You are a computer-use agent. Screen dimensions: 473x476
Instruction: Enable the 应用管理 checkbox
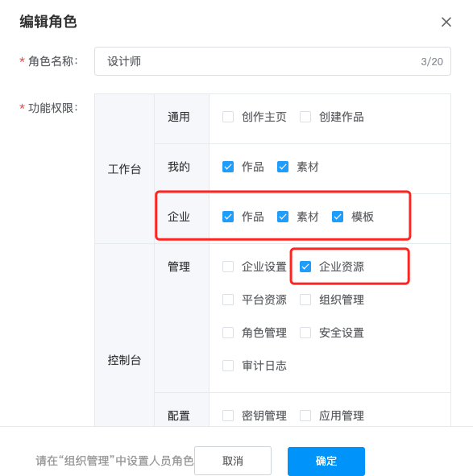click(305, 416)
